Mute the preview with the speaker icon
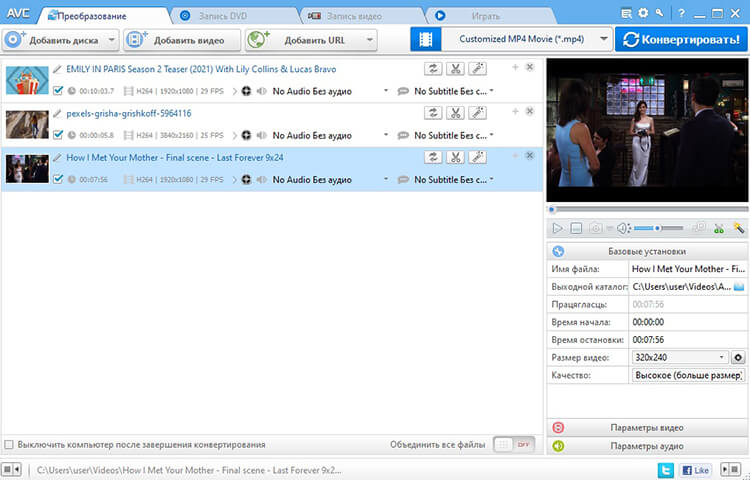The width and height of the screenshot is (750, 480). click(623, 229)
